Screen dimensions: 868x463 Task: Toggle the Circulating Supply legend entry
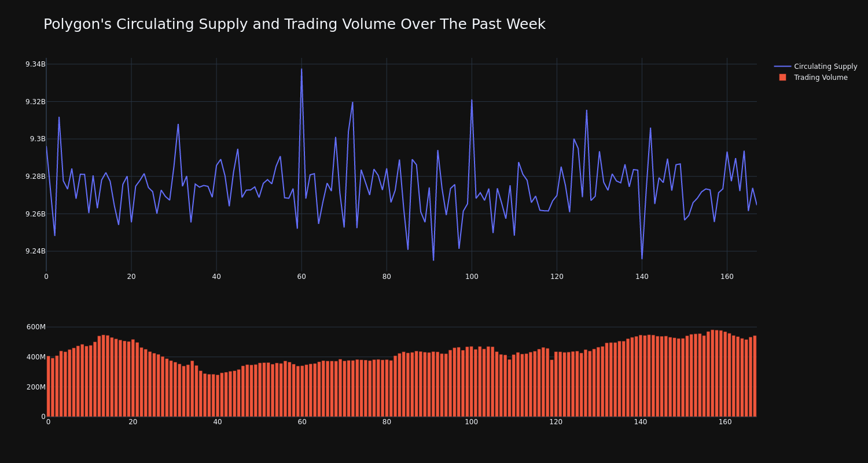815,67
